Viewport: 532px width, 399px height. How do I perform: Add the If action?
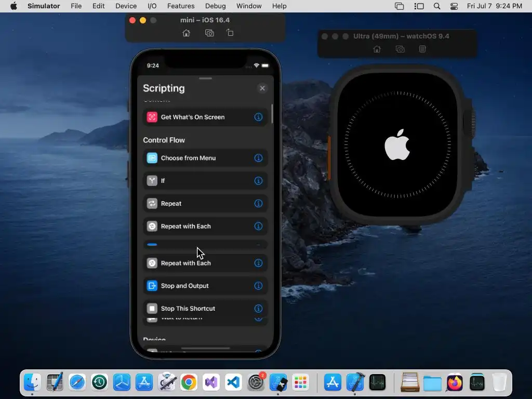[205, 181]
